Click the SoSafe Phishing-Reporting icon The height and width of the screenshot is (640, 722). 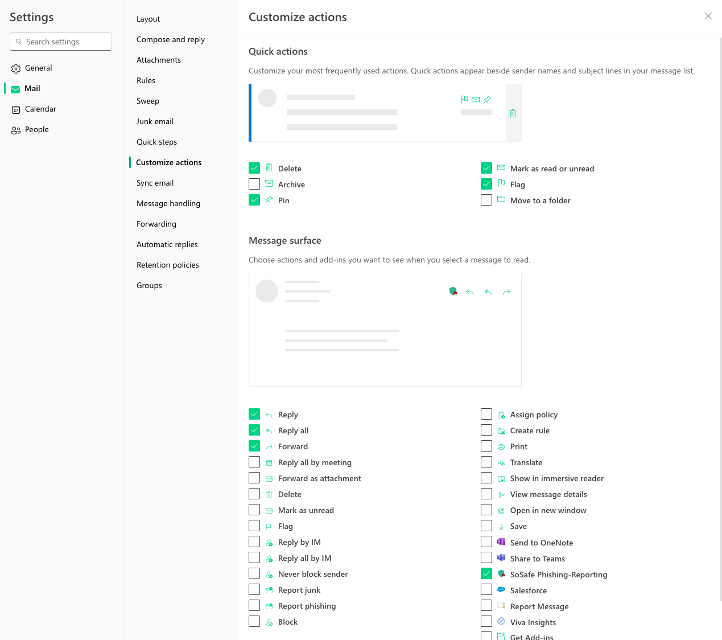(x=501, y=574)
